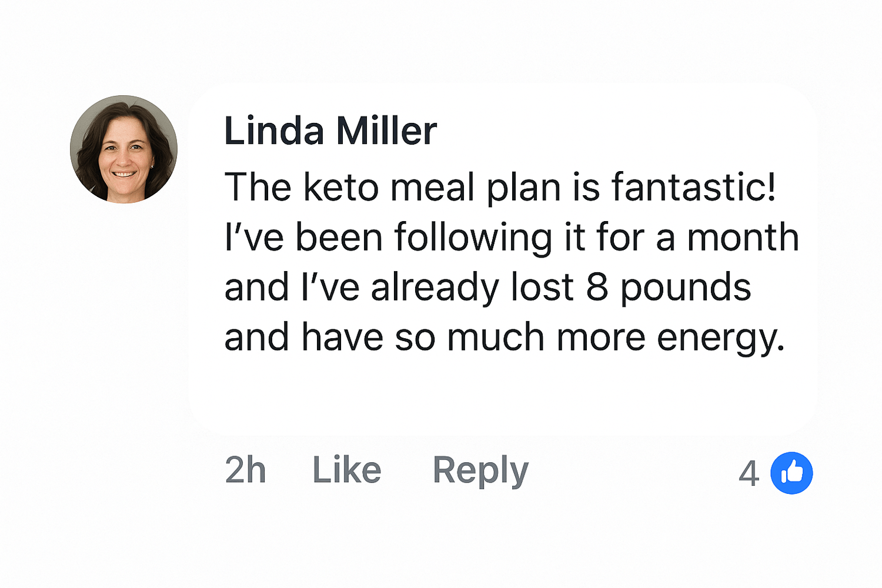Click the line 'The keto meal plan is fantastic!'
882x588 pixels.
click(x=500, y=187)
